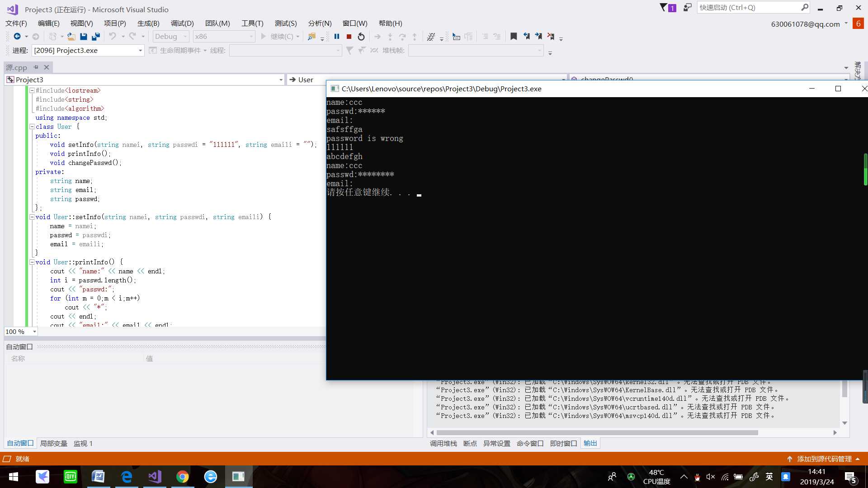Collapse the void User::printInfo function block
Screen dimensions: 868x488
(x=32, y=263)
